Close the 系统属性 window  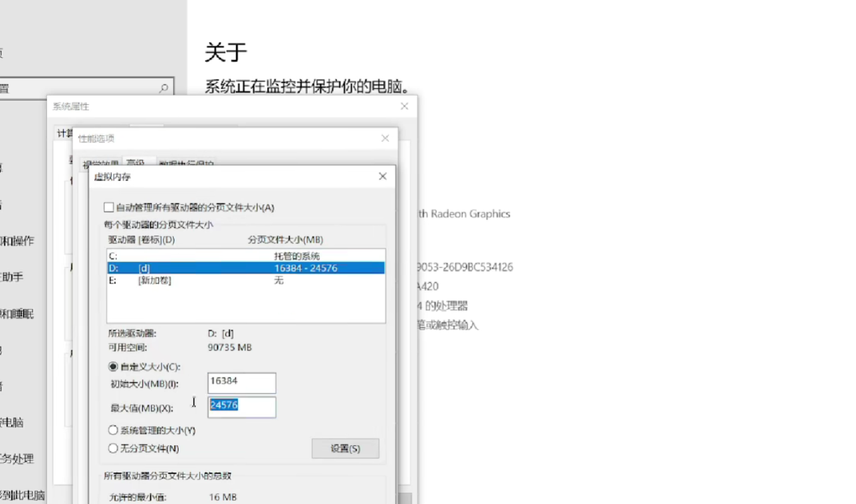(x=404, y=106)
